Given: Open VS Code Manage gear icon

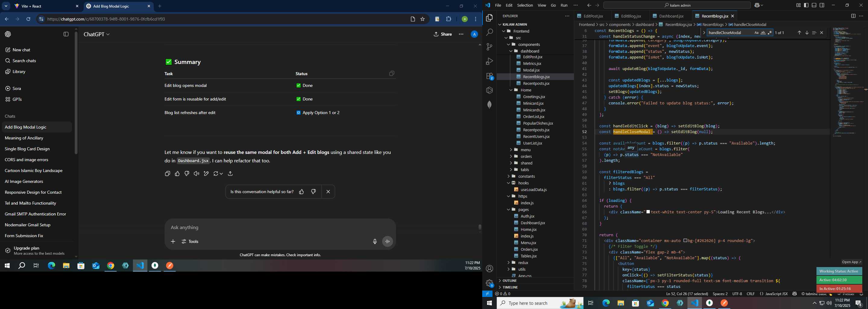Looking at the screenshot, I should click(489, 283).
